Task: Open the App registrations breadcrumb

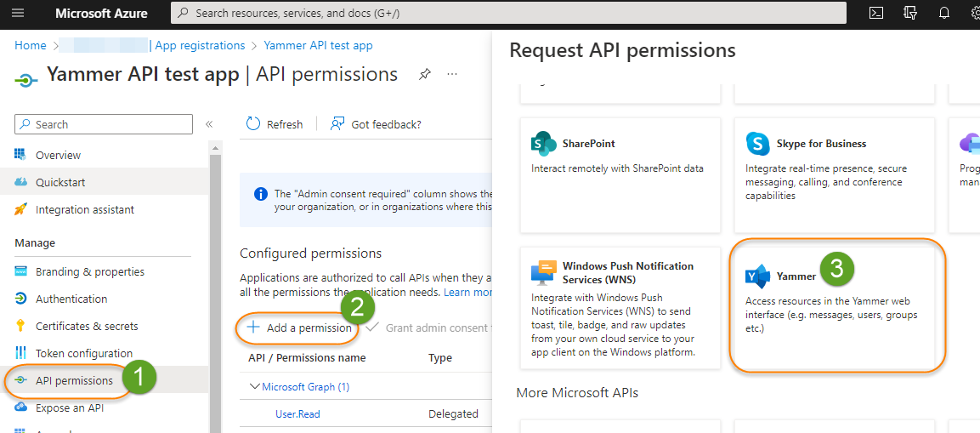Action: [200, 46]
